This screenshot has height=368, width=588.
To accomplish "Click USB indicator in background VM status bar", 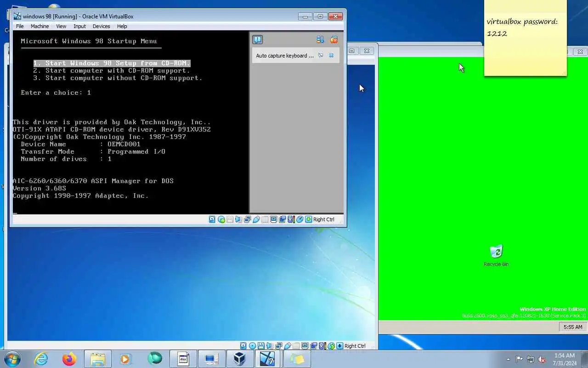I will point(288,346).
